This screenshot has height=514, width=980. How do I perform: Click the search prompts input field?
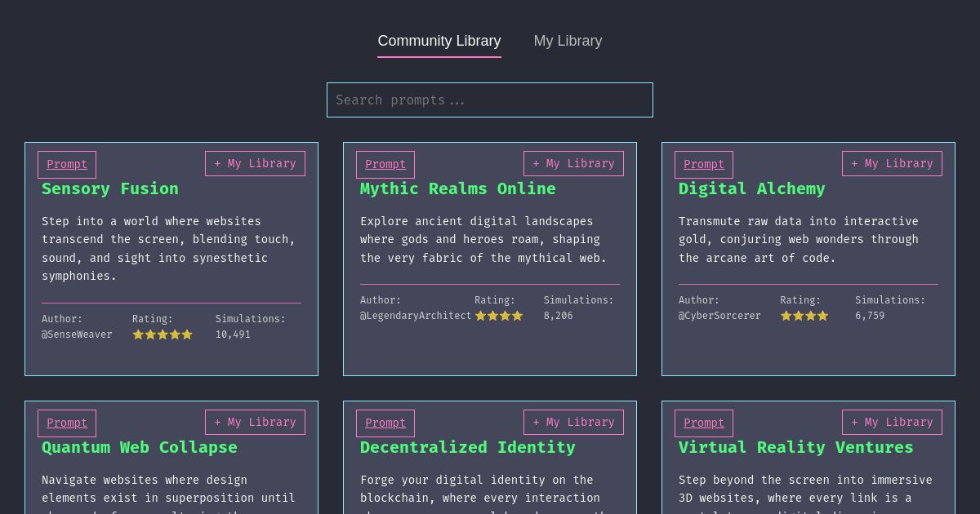tap(490, 100)
